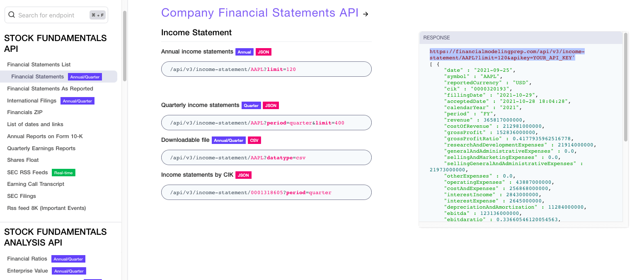644x280 pixels.
Task: Click the RESPONSE panel header
Action: point(521,37)
